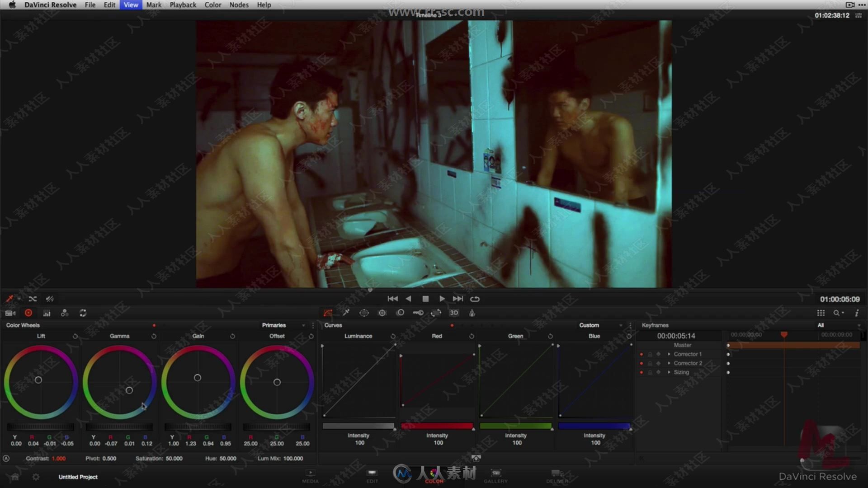Screen dimensions: 868x488
Task: Reset the Gamma color wheel
Action: coord(154,336)
